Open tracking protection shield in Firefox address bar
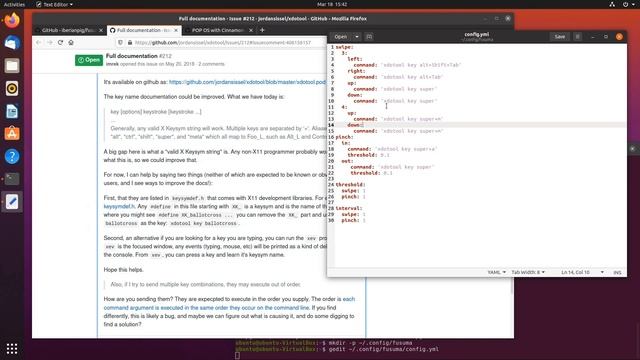Image resolution: width=640 pixels, height=360 pixels. click(120, 42)
